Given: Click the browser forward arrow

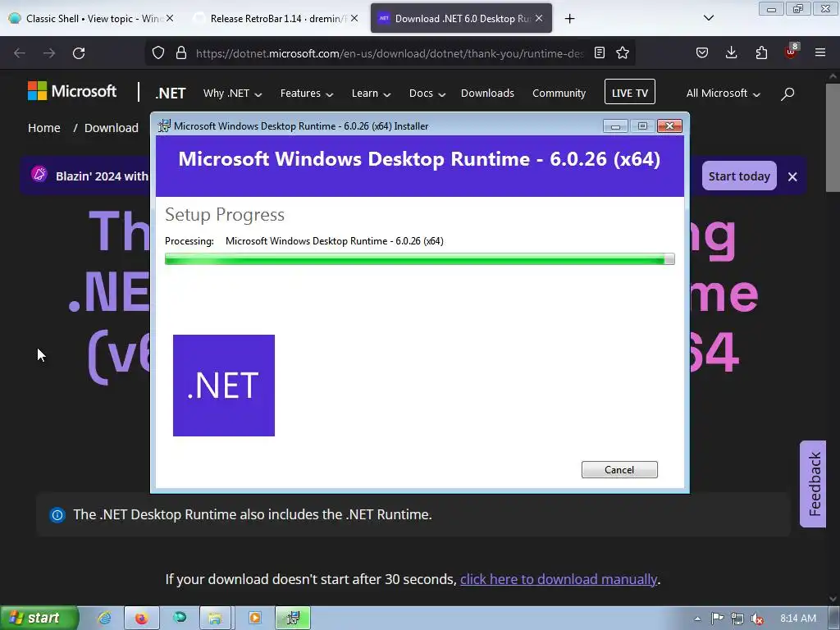Looking at the screenshot, I should pos(49,53).
